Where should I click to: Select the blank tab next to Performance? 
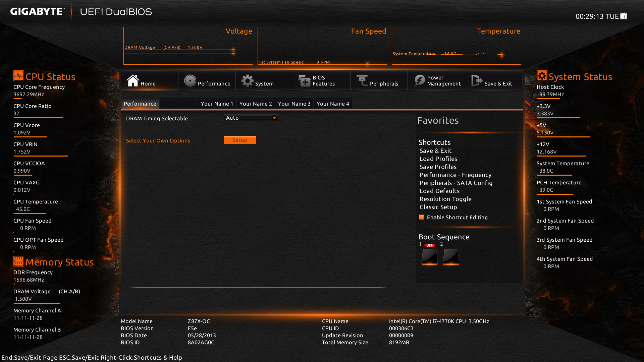tap(178, 104)
